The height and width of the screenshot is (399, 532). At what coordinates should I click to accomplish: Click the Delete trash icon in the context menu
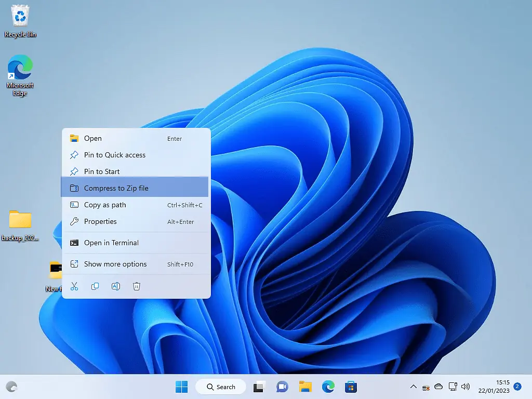[137, 286]
